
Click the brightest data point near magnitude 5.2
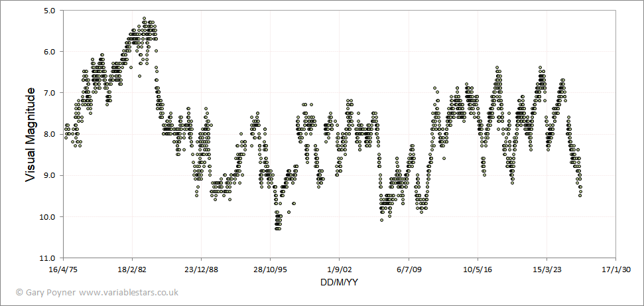pyautogui.click(x=144, y=19)
